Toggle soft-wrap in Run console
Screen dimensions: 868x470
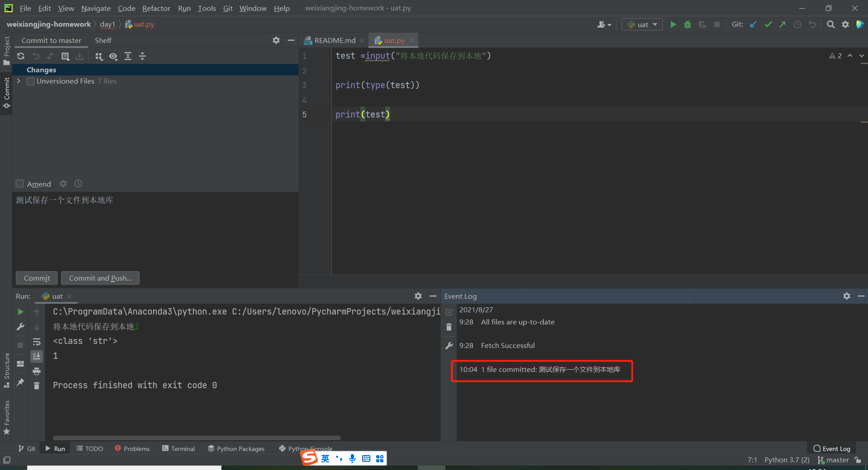tap(37, 342)
